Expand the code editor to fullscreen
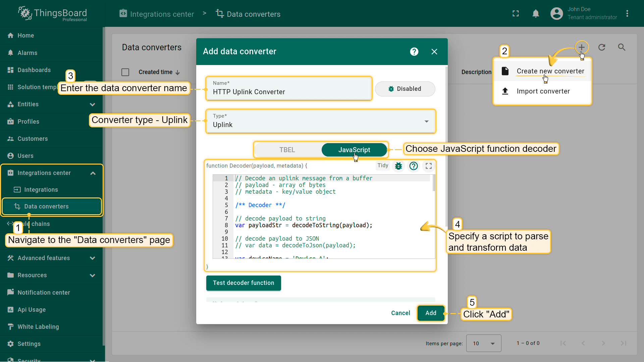Viewport: 644px width, 362px height. pyautogui.click(x=429, y=166)
